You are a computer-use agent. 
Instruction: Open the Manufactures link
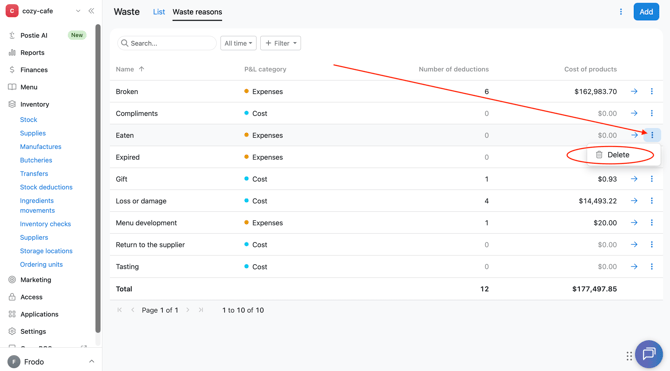(41, 147)
